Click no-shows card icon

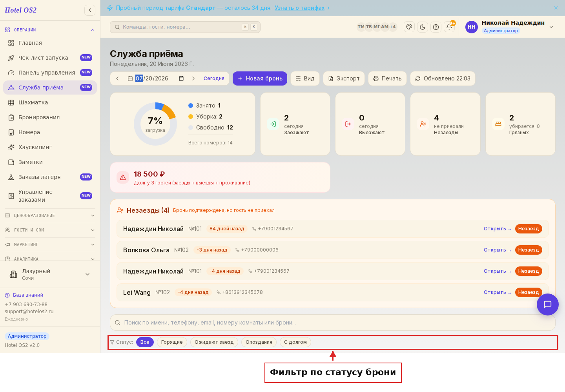[423, 124]
